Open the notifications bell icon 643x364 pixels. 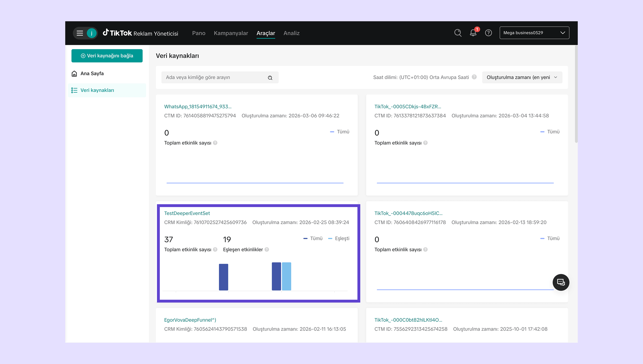point(473,33)
